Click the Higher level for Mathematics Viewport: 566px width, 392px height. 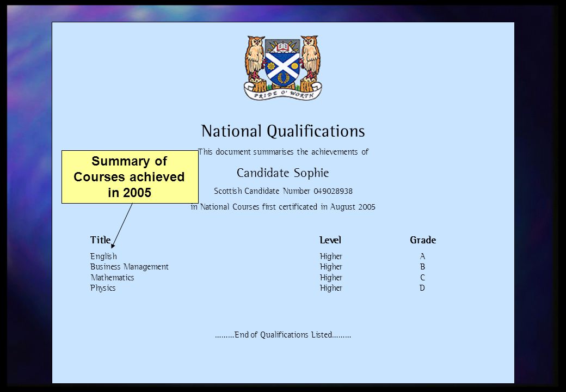[x=331, y=278]
